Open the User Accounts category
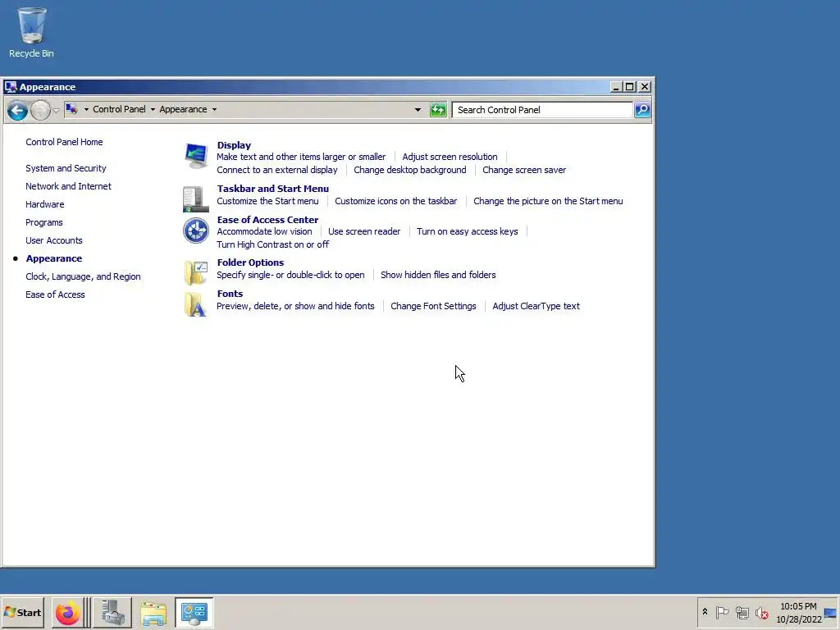 54,240
